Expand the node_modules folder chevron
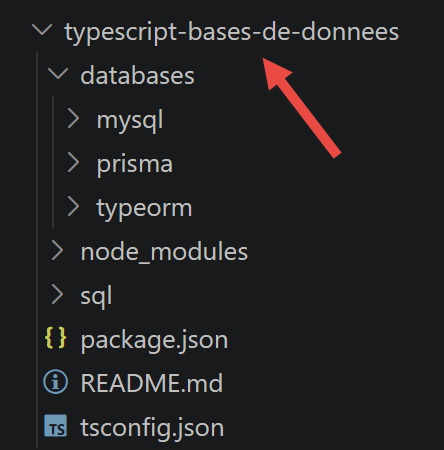The width and height of the screenshot is (444, 450). 57,250
